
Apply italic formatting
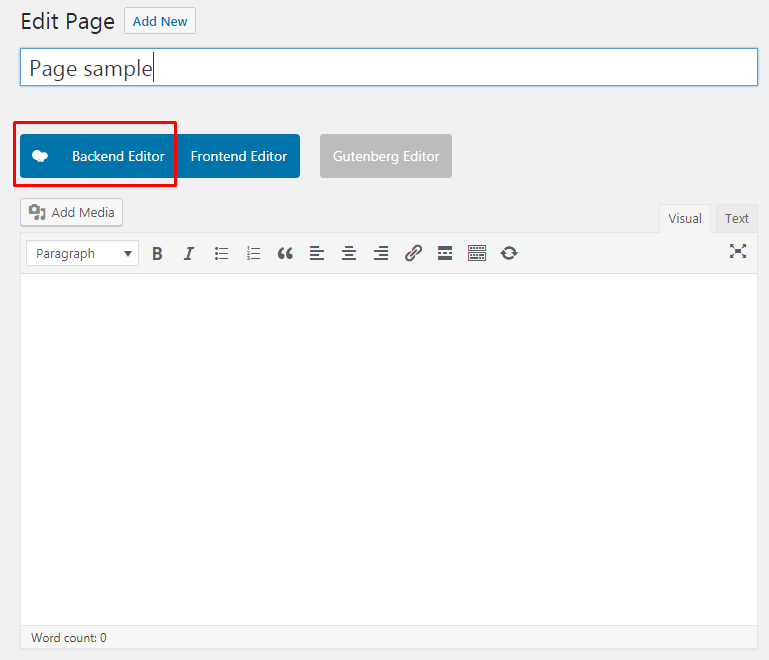point(188,254)
